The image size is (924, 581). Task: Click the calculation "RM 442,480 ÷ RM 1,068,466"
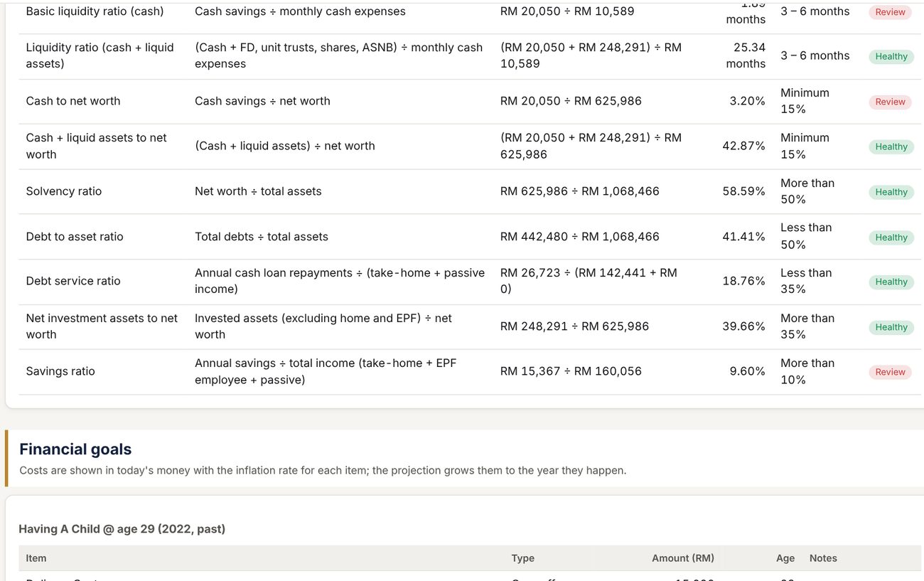[x=580, y=237]
